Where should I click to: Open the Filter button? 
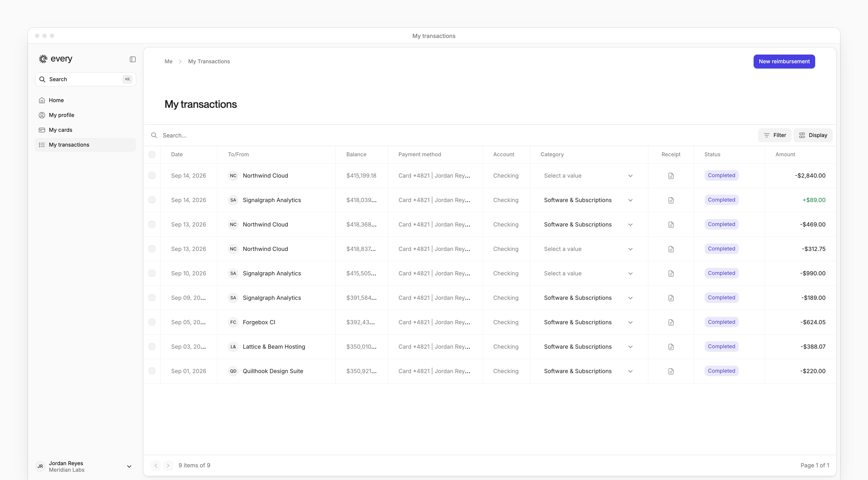pyautogui.click(x=775, y=135)
